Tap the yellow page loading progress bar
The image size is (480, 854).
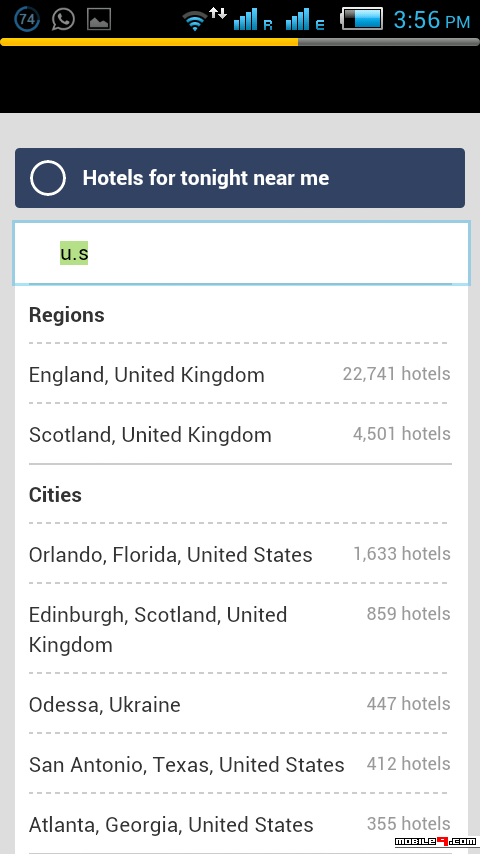pos(149,42)
